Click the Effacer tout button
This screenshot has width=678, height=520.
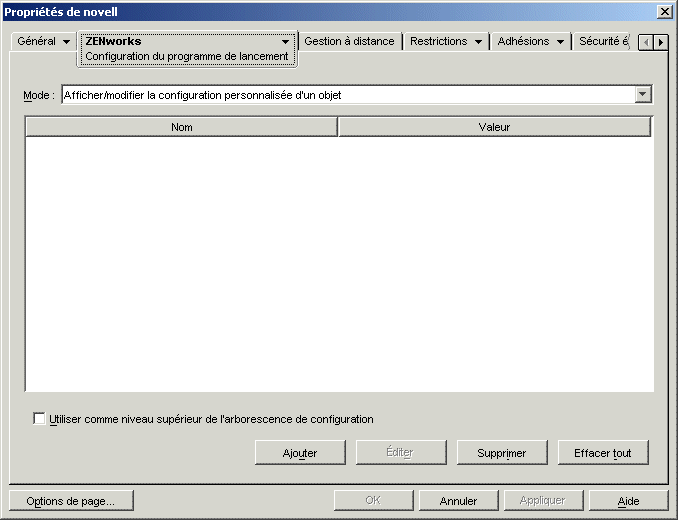tap(603, 453)
